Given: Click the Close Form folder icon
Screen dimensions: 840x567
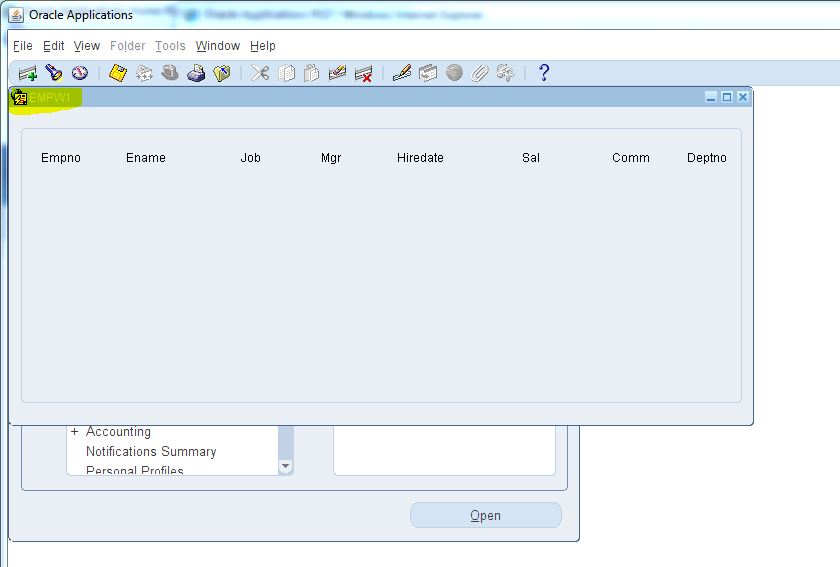Looking at the screenshot, I should coord(222,73).
